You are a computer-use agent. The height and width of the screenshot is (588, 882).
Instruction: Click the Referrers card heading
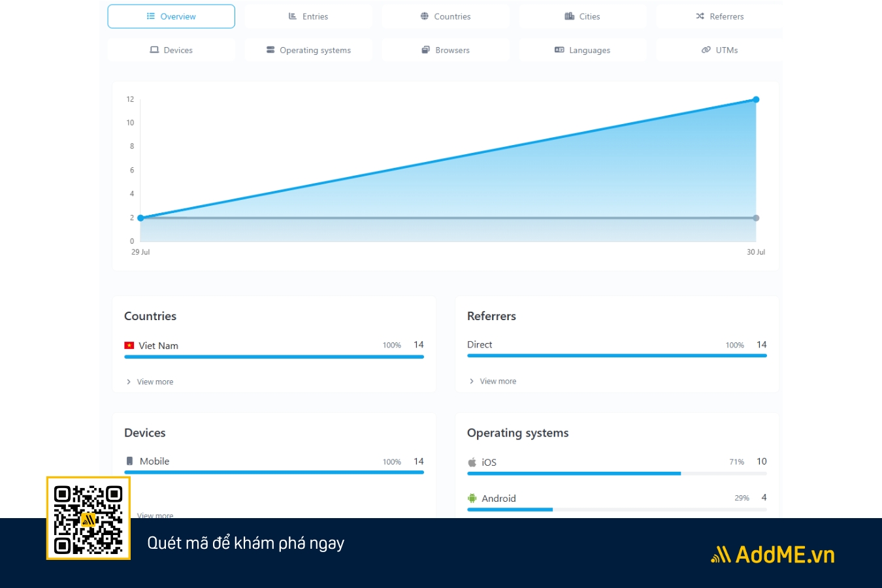491,316
